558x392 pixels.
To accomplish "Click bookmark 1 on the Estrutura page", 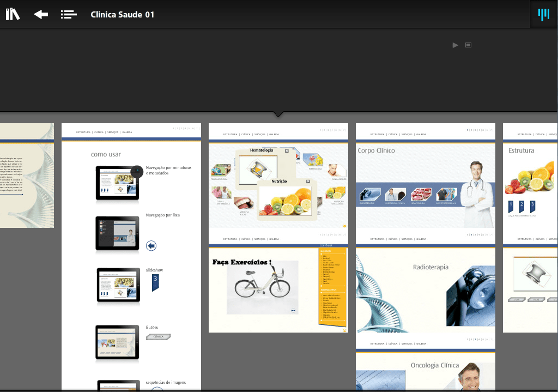I will [511, 207].
